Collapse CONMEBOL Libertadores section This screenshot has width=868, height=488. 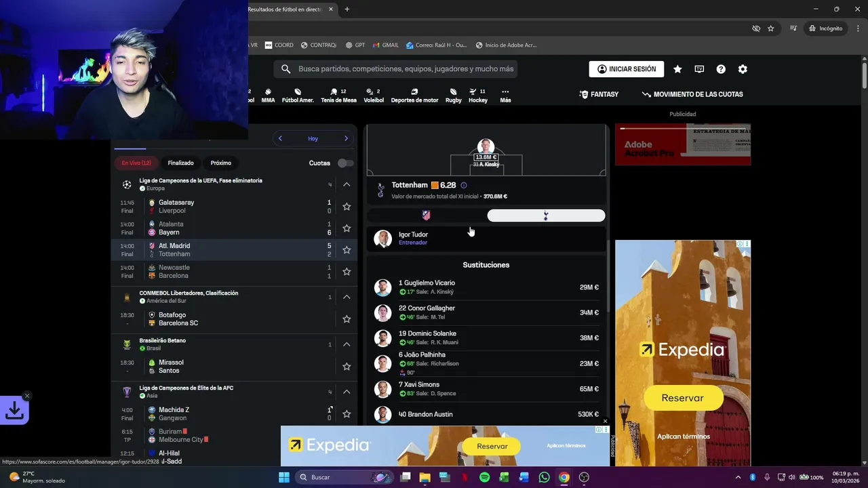[x=346, y=297]
